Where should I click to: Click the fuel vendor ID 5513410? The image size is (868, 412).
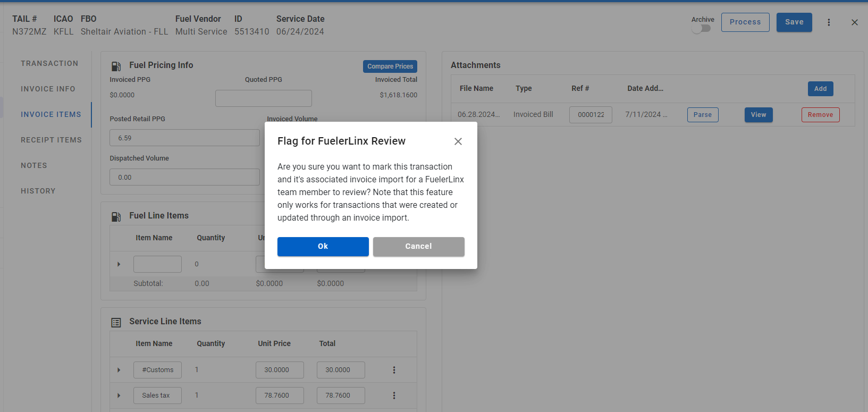252,32
